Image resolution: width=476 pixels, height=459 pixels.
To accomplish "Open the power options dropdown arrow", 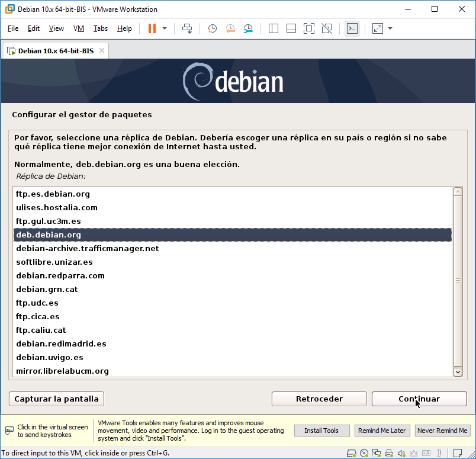I will [165, 28].
